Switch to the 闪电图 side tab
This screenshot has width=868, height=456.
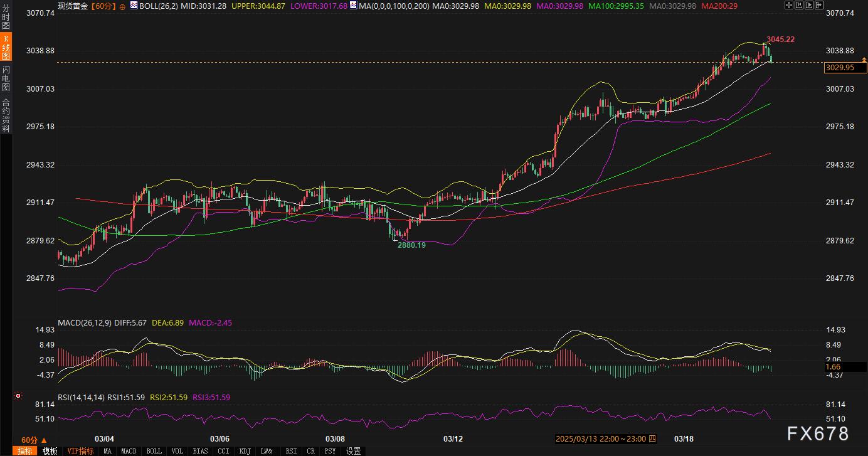point(6,78)
